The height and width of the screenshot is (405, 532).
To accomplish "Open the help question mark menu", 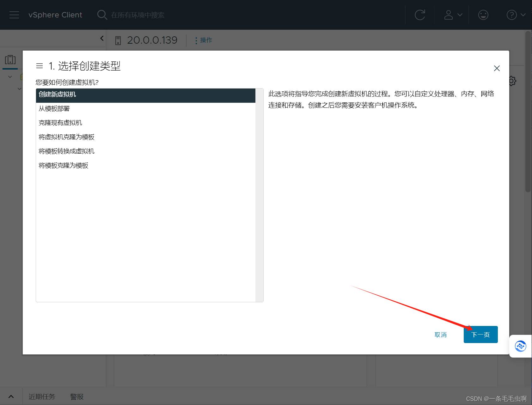I will 516,15.
